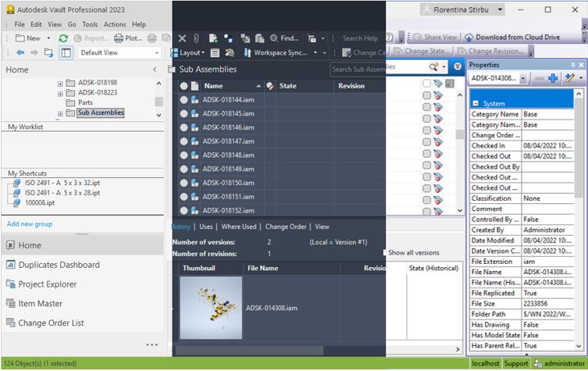This screenshot has height=371, width=588.
Task: Pin the Properties panel
Action: [x=572, y=65]
